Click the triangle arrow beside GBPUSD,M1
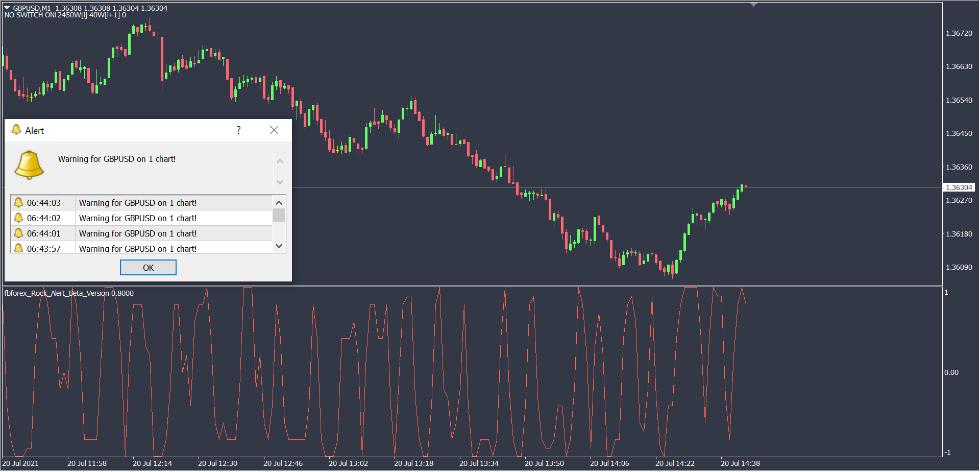 7,8
